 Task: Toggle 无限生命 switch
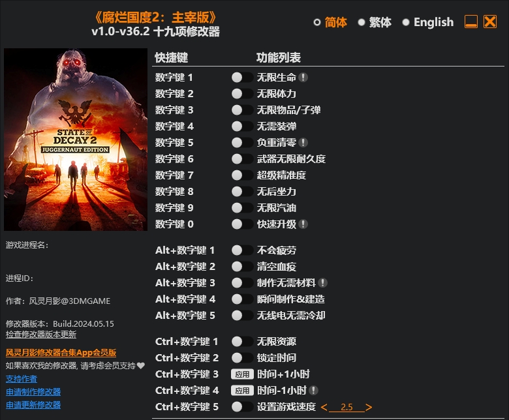[242, 78]
